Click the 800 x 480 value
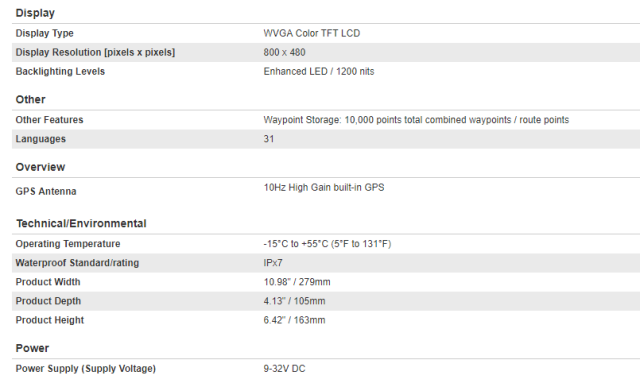 [x=284, y=52]
